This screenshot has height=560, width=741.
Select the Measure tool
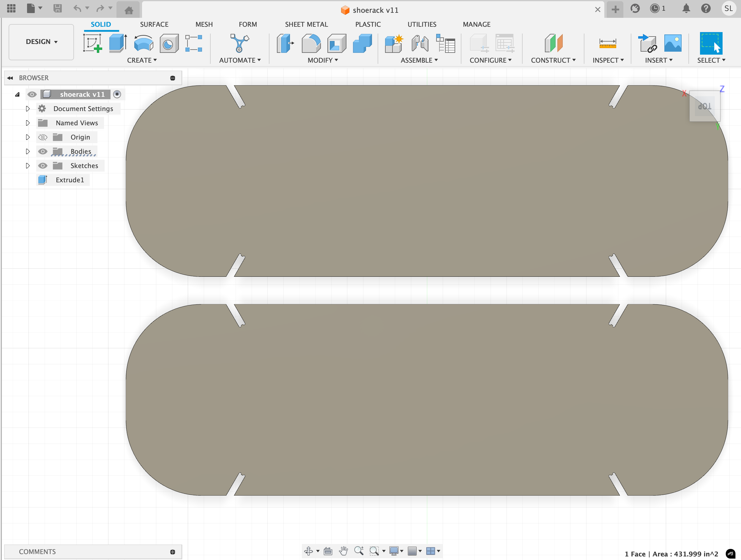[607, 43]
